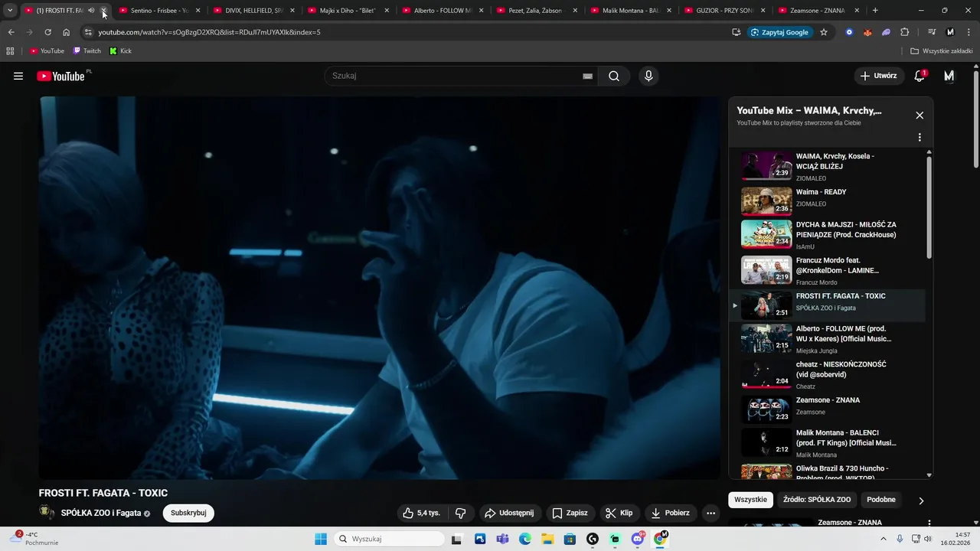Image resolution: width=980 pixels, height=551 pixels.
Task: Click the Utwórz create button
Action: coord(878,76)
